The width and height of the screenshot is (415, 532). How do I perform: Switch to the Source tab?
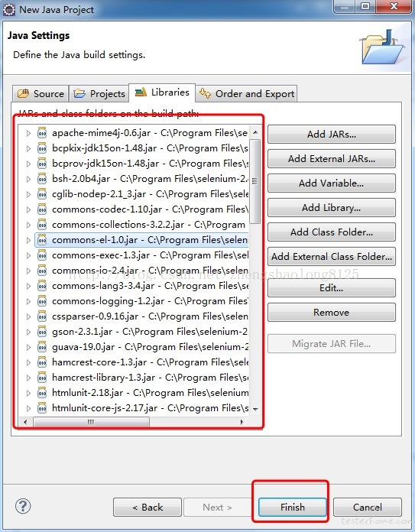tap(41, 94)
